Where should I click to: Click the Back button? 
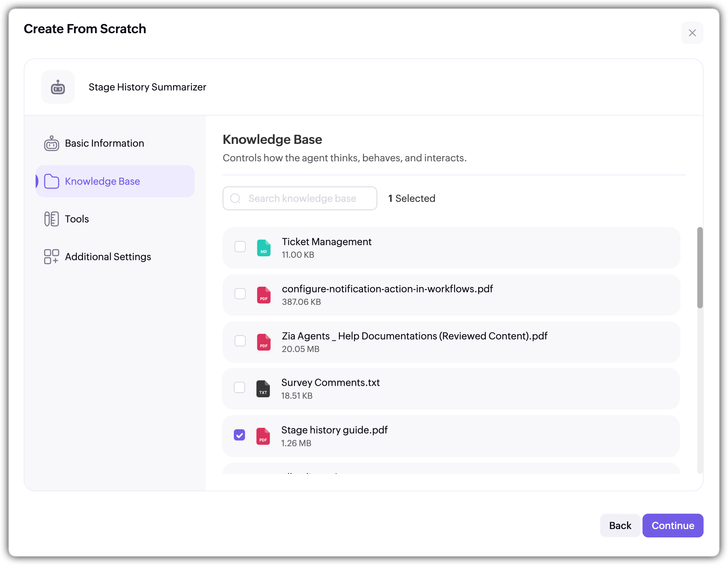tap(620, 526)
